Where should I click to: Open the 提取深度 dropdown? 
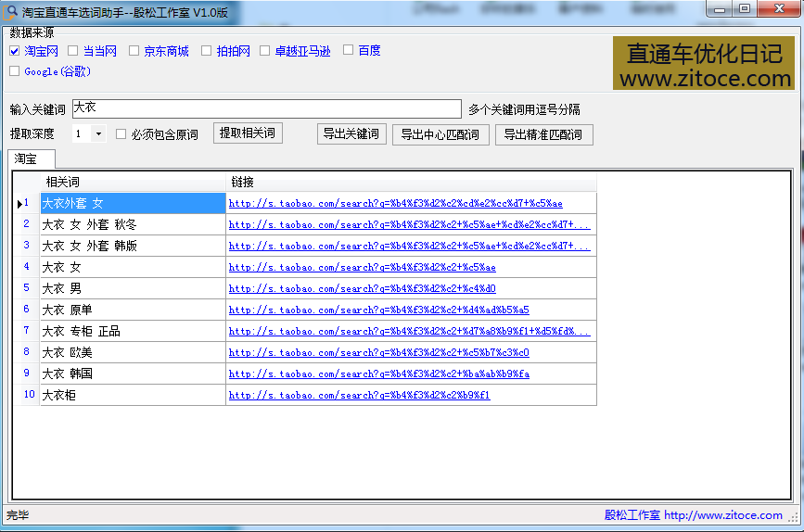(x=98, y=134)
